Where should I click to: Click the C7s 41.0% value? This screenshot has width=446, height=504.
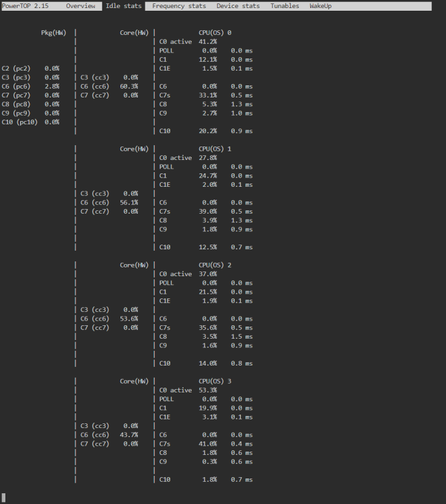pyautogui.click(x=208, y=444)
